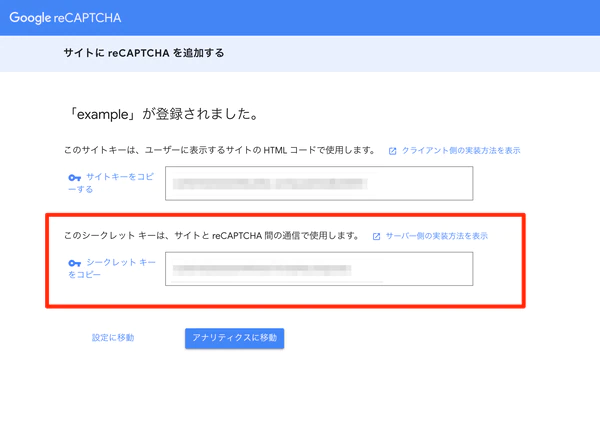Image resolution: width=600 pixels, height=433 pixels.
Task: Click the heading サイトに reCAPTCHA を追加する
Action: click(x=144, y=53)
